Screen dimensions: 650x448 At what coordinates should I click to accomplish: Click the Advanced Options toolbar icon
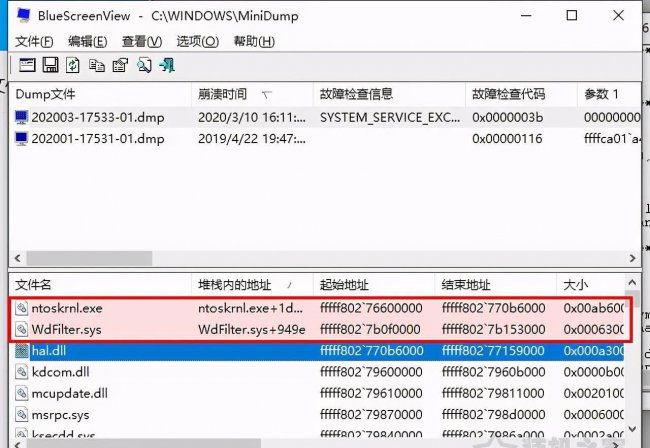click(27, 65)
